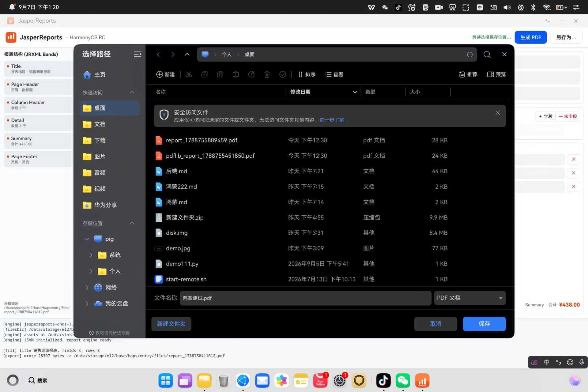Click 生成 PDF in JasperReports window
Screen dimensions: 588x392
coord(530,37)
